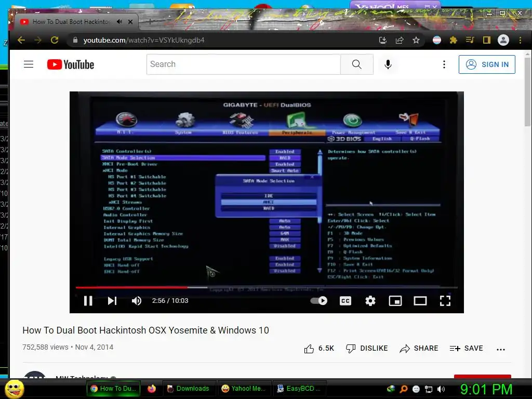Open YouTube settings three-dot menu
This screenshot has width=532, height=399.
click(x=444, y=64)
